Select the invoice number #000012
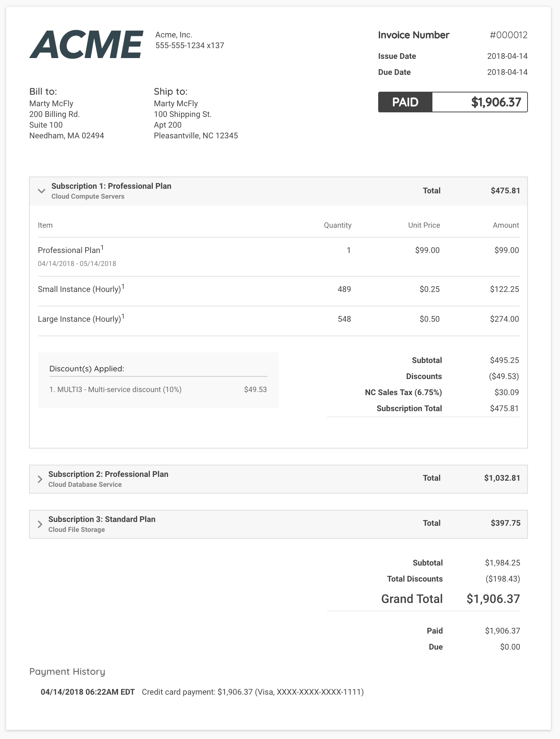Image resolution: width=560 pixels, height=739 pixels. (x=508, y=35)
